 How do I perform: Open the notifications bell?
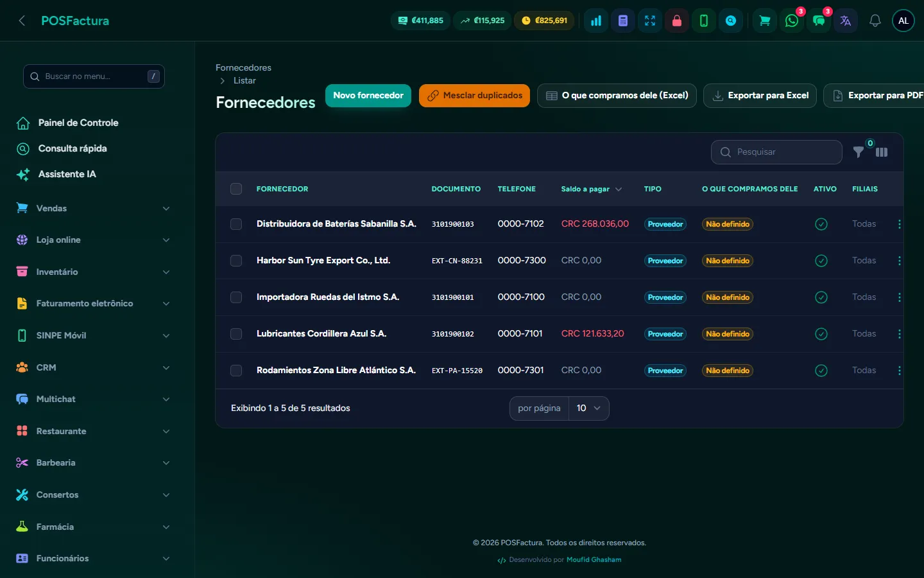point(875,21)
